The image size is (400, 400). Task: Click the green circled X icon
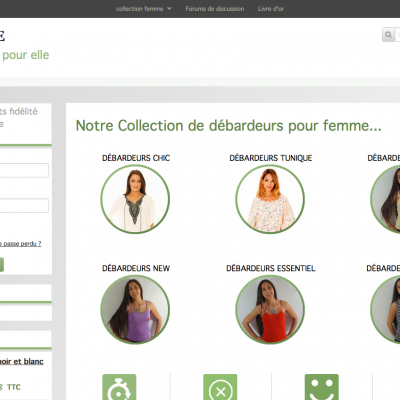point(220,387)
